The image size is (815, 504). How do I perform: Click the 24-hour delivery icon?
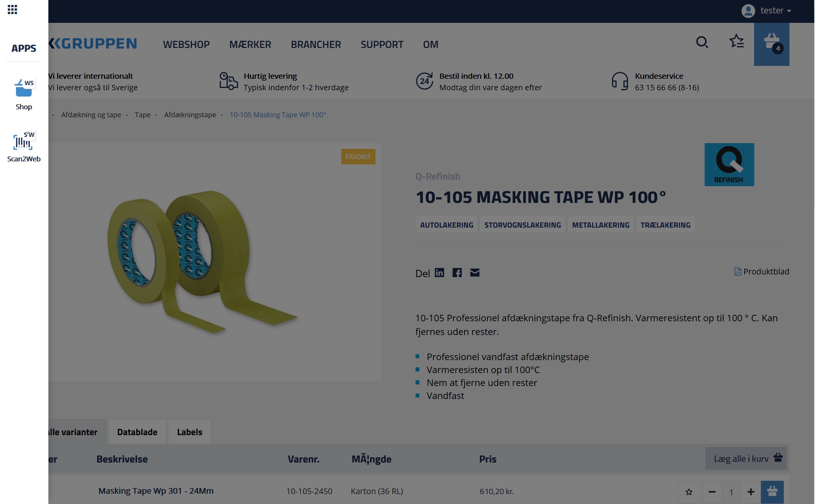(424, 81)
